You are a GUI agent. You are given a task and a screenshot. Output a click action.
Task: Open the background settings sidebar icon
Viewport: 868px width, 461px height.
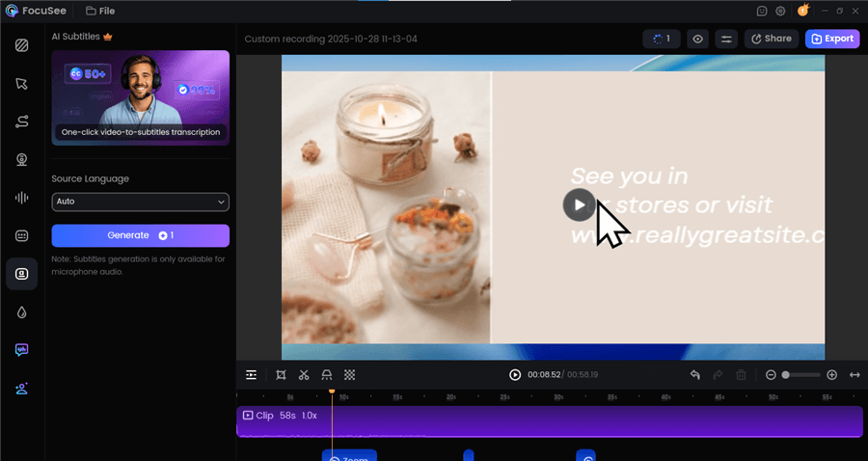coord(21,45)
